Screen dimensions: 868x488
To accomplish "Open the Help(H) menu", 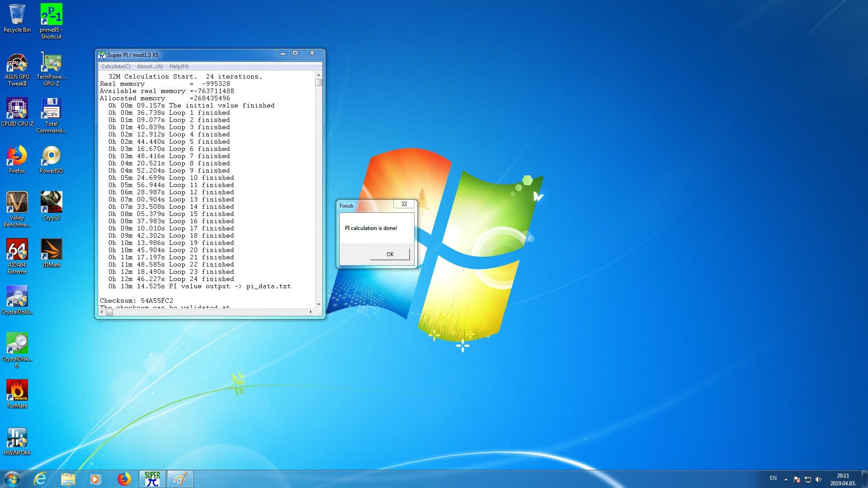I will tap(179, 66).
